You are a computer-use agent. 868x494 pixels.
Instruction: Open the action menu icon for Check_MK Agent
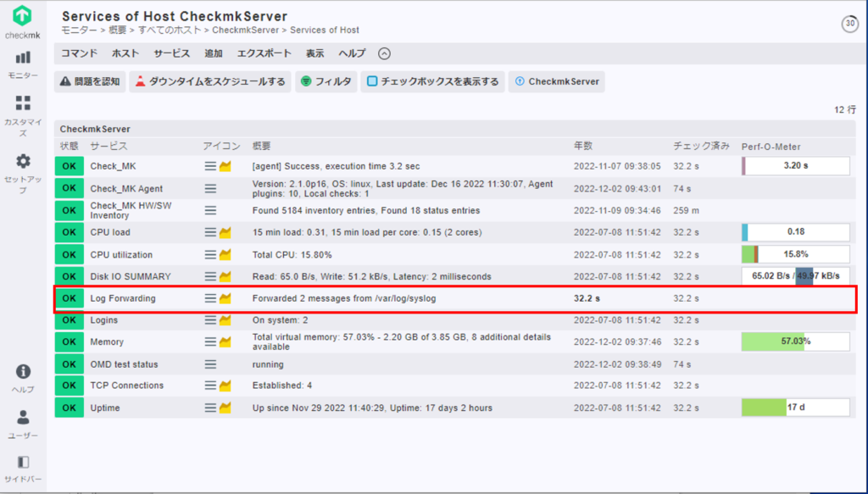210,189
